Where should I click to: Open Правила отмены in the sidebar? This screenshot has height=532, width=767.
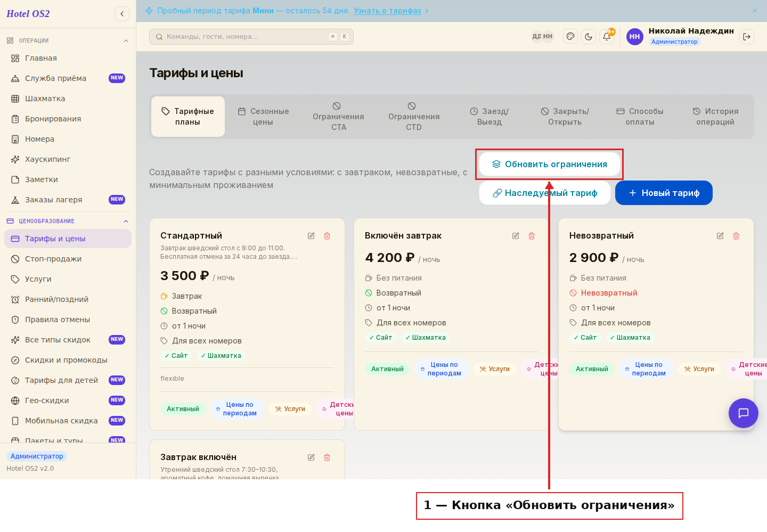click(68, 320)
